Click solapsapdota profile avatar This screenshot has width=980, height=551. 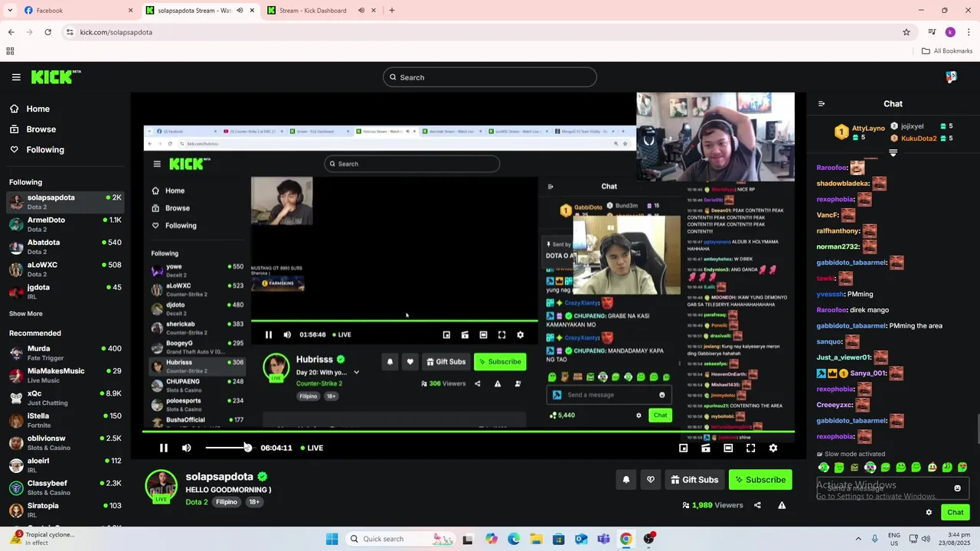(x=161, y=487)
